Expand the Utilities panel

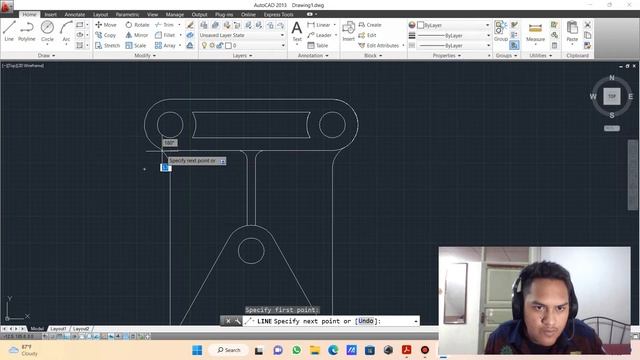click(540, 55)
